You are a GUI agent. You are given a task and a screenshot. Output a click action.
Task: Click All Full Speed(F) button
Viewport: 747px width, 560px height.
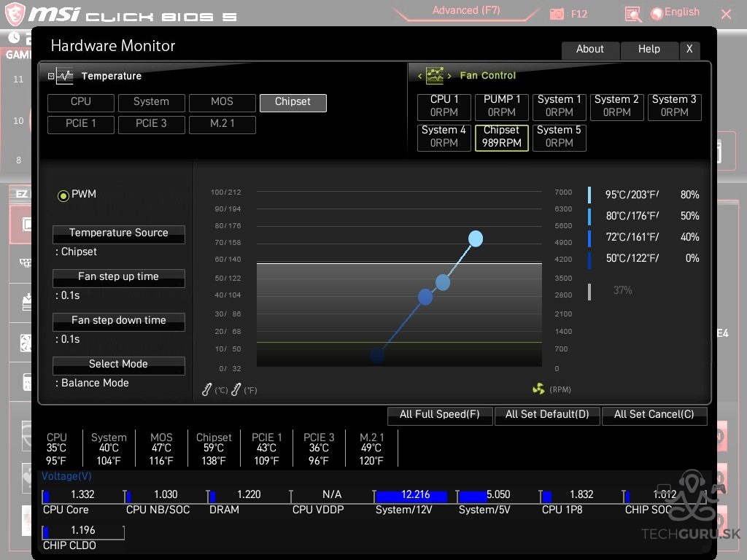[440, 415]
